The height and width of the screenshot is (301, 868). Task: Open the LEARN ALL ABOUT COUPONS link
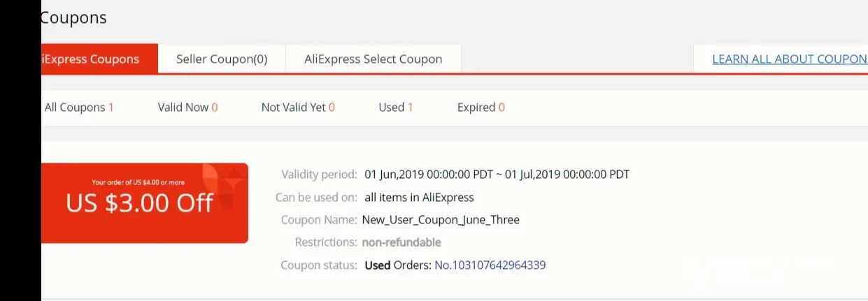789,59
